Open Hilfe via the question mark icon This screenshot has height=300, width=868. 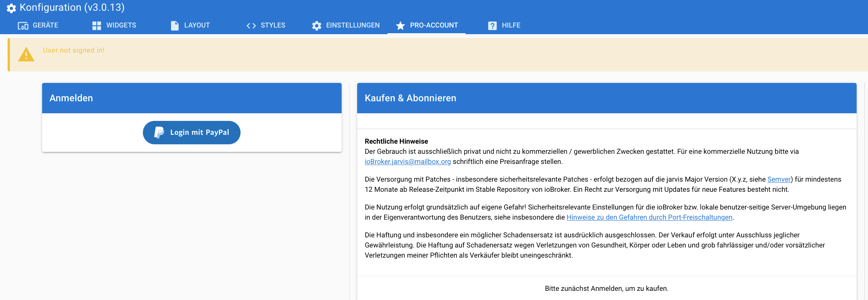coord(492,26)
